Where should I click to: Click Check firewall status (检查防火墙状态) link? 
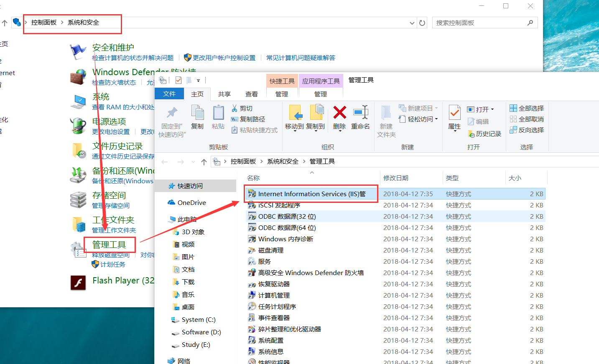[114, 83]
